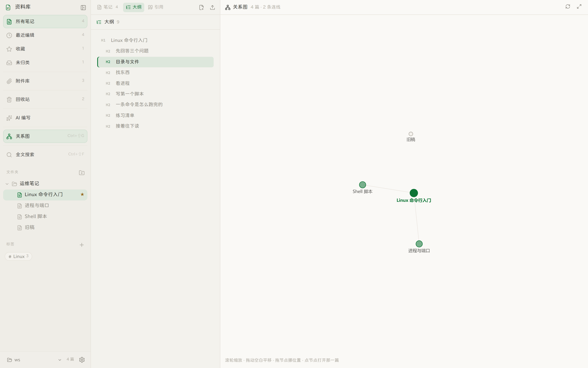Open AI 编写 assistant
The image size is (588, 368).
(45, 118)
